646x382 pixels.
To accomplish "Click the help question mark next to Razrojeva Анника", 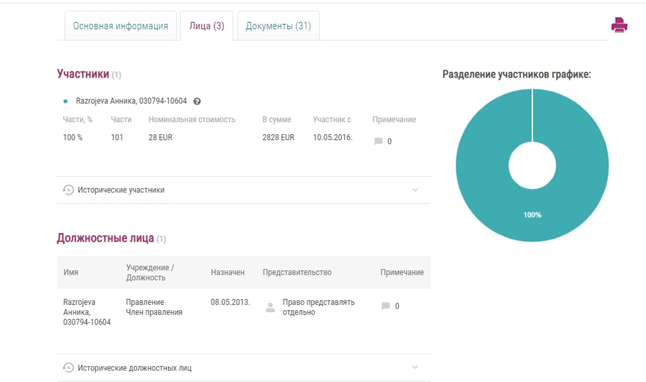I will [197, 101].
